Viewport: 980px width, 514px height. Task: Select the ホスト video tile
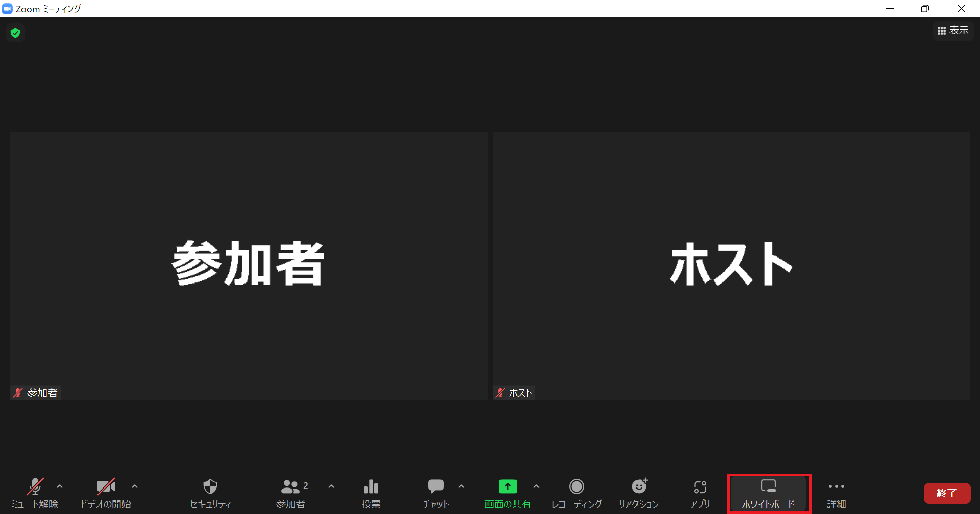tap(731, 265)
